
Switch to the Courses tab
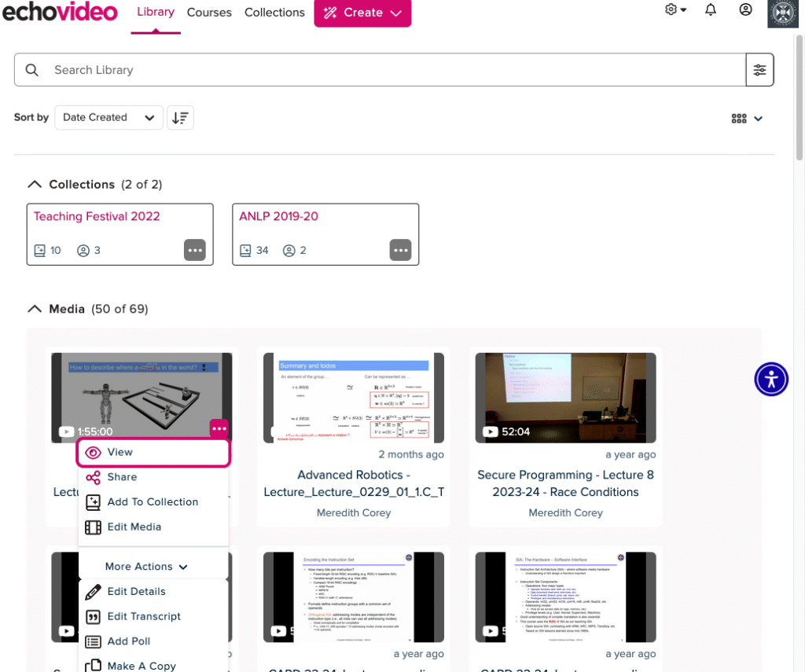pyautogui.click(x=208, y=13)
